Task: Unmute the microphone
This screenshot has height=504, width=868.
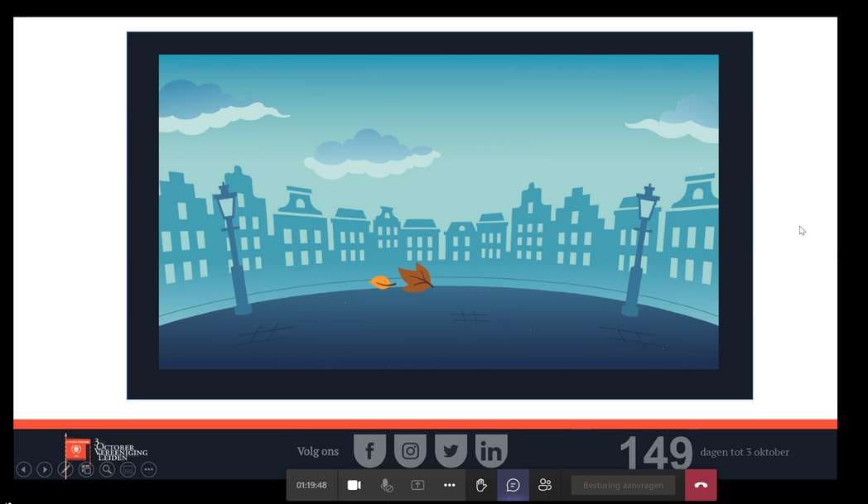Action: (386, 485)
